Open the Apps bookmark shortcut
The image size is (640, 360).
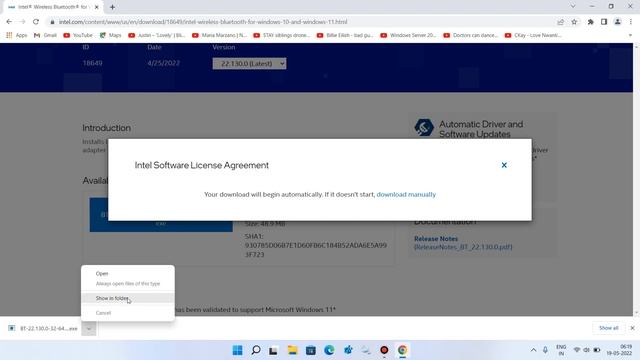coord(16,36)
